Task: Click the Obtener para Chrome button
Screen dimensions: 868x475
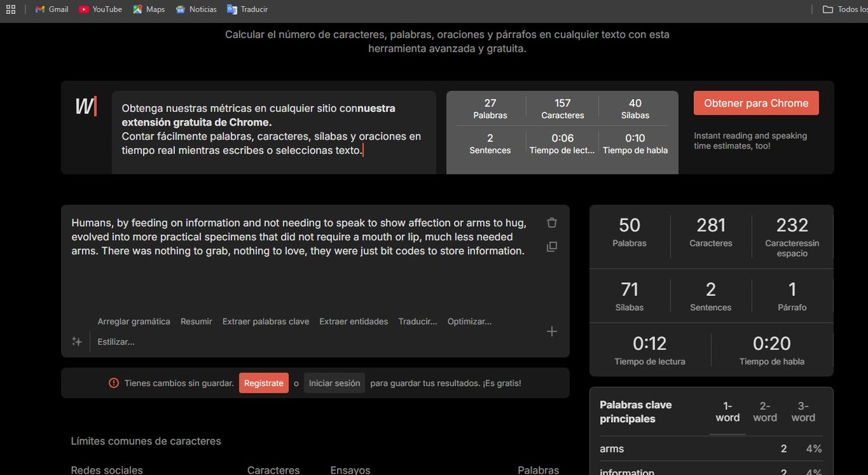Action: point(756,103)
